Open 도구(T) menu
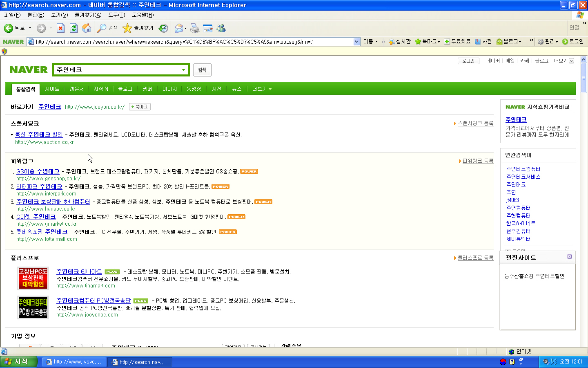Image resolution: width=588 pixels, height=368 pixels. click(116, 15)
